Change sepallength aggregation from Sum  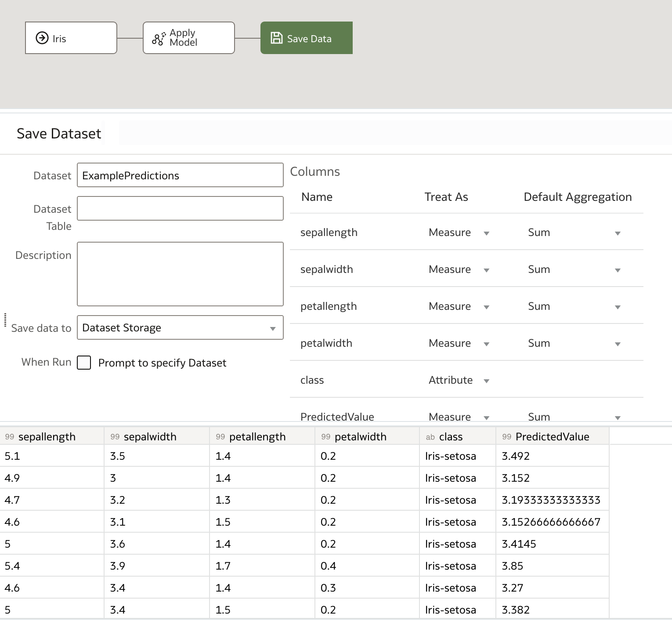coord(618,233)
